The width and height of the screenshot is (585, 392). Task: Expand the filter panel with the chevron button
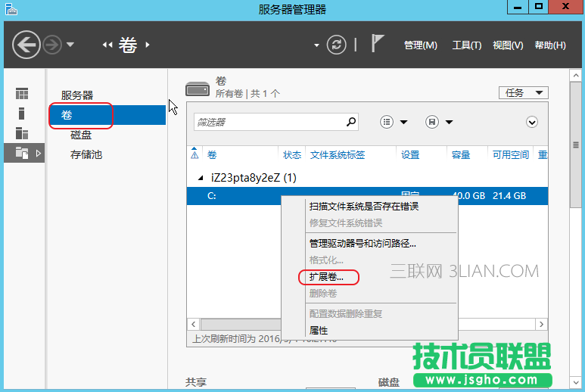point(532,122)
